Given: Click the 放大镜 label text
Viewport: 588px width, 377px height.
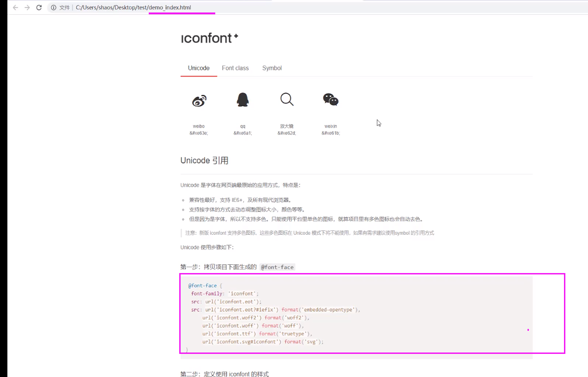Looking at the screenshot, I should pyautogui.click(x=287, y=126).
